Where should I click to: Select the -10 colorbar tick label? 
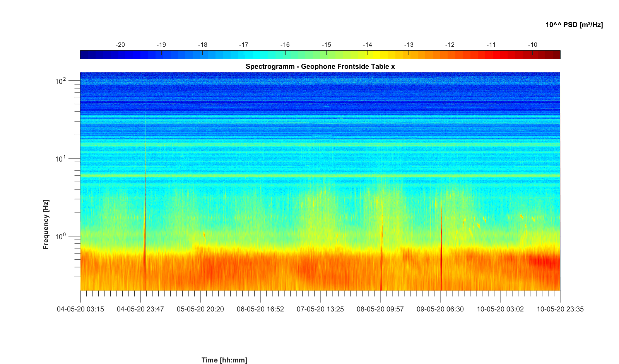click(x=532, y=45)
